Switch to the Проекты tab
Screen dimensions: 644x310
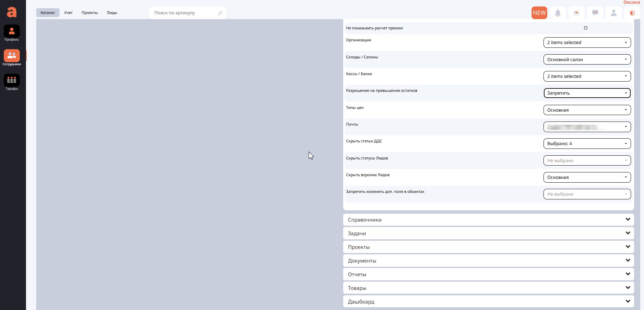pyautogui.click(x=90, y=13)
